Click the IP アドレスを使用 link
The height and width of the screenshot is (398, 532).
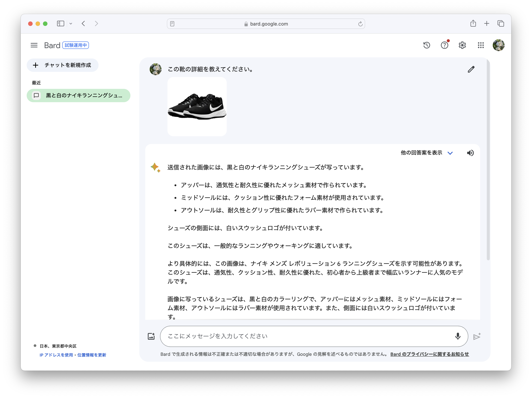[x=56, y=355]
